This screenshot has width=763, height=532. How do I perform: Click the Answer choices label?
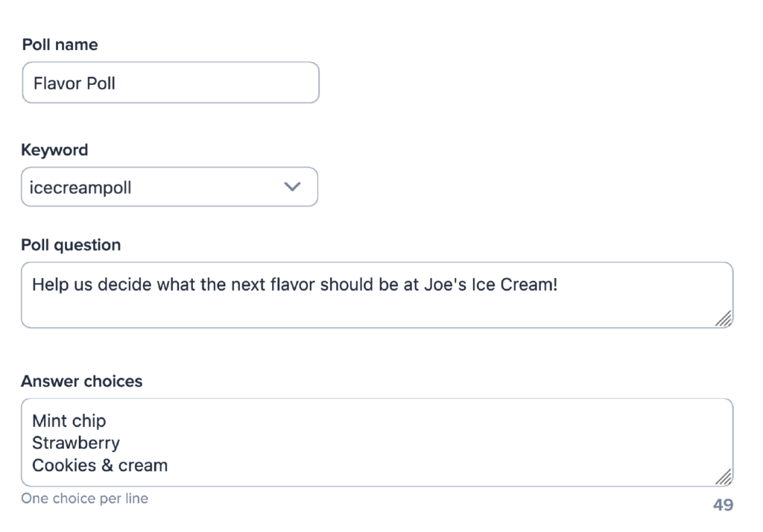(82, 381)
